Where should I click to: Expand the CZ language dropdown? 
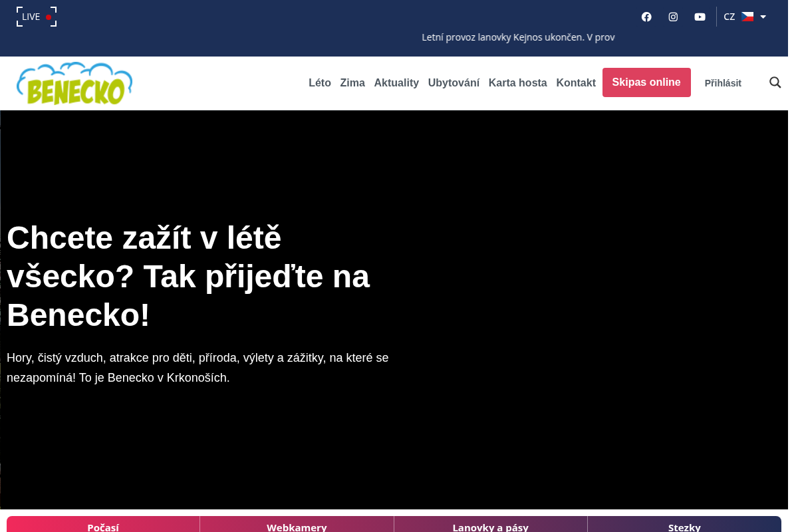(745, 17)
